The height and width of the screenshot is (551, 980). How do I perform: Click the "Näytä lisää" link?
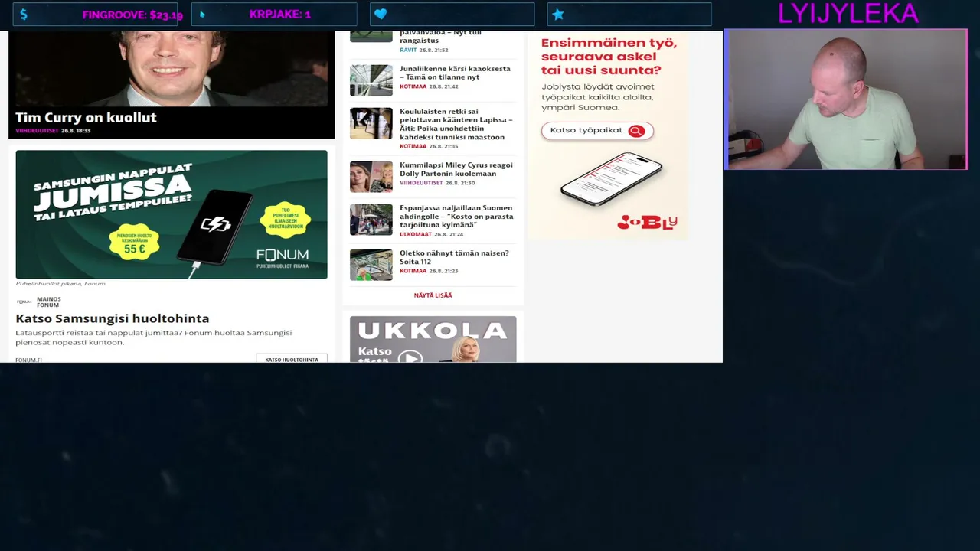tap(433, 295)
